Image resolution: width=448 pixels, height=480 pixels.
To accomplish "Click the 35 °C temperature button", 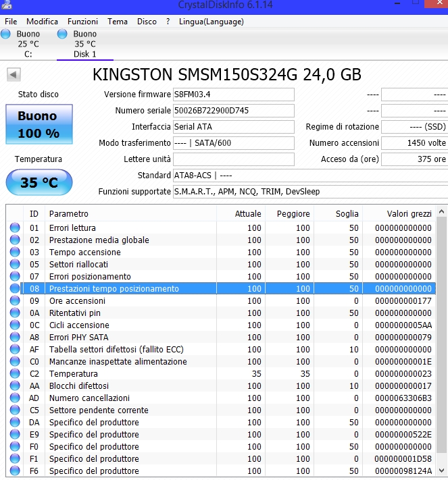I will (x=39, y=182).
